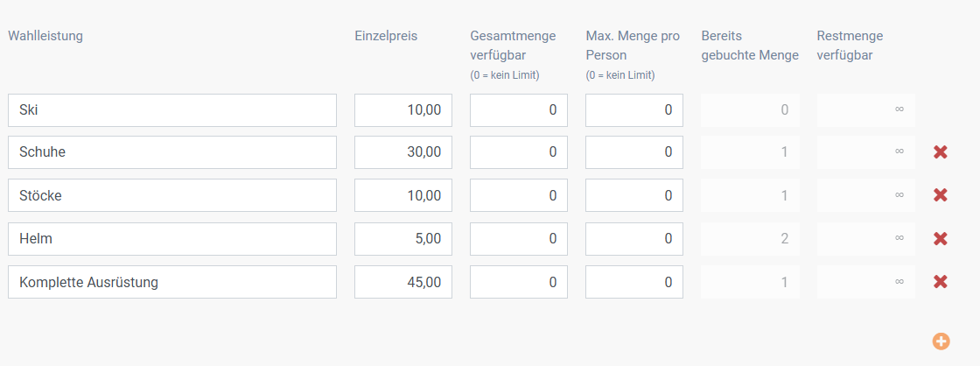Select the Schuhe name field
This screenshot has width=980, height=366.
click(x=172, y=152)
